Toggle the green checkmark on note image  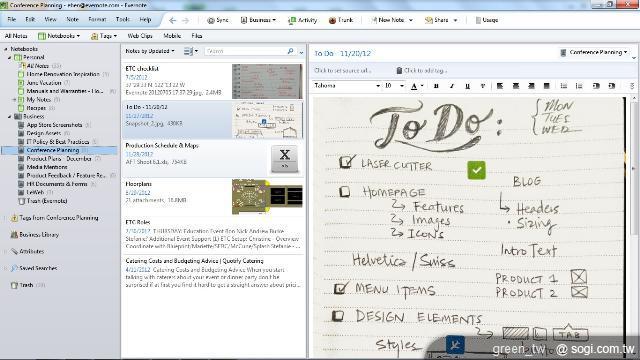(476, 170)
